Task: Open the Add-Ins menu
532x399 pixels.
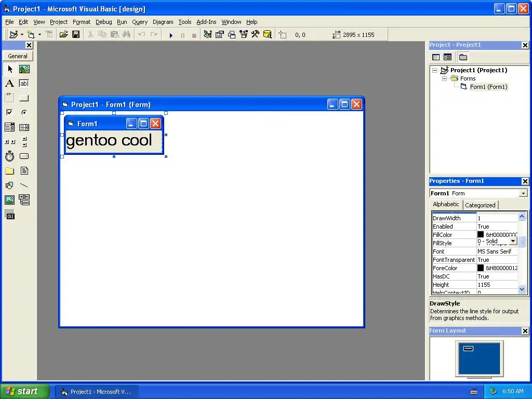Action: [x=206, y=22]
